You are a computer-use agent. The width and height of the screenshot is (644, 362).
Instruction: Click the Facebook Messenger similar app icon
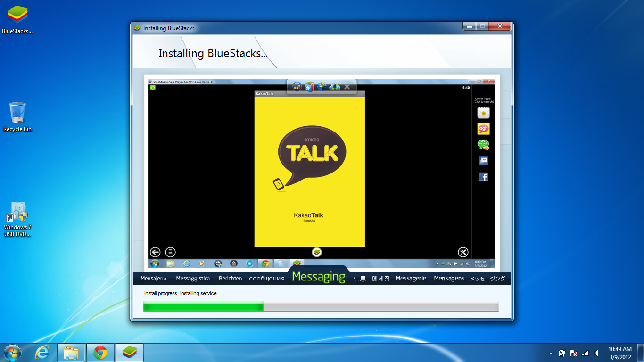coord(483,161)
